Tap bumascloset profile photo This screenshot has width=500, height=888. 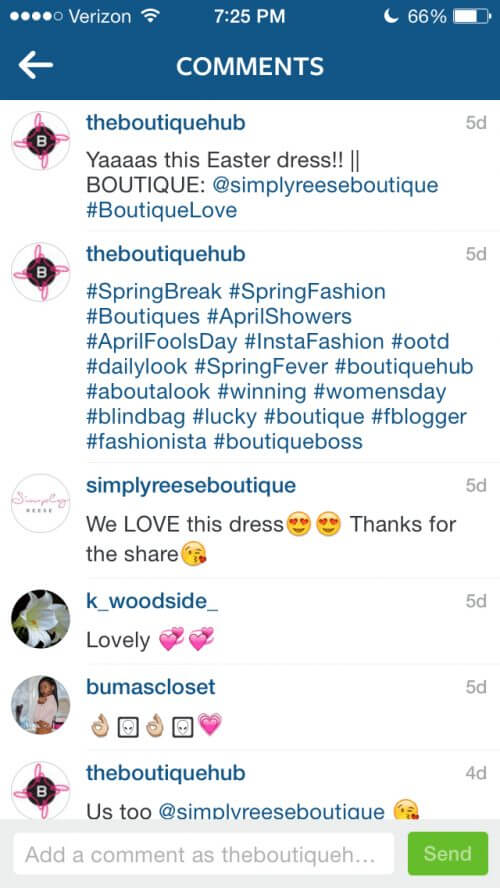(x=41, y=705)
